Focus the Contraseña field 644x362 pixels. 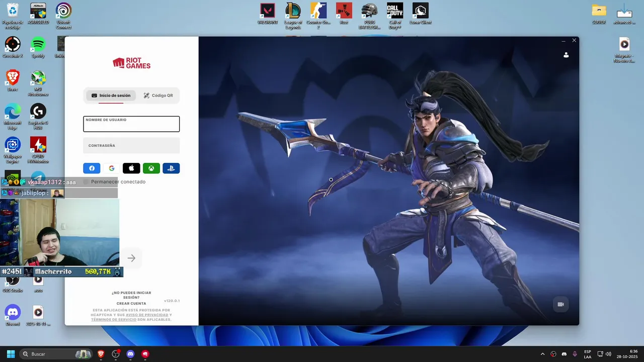pyautogui.click(x=131, y=146)
